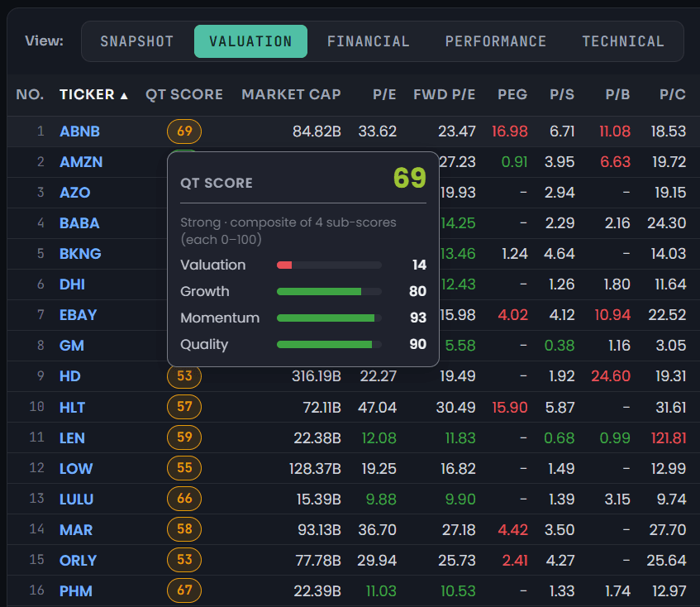
Task: Click the Growth sub-score bar in tooltip
Action: 329,292
